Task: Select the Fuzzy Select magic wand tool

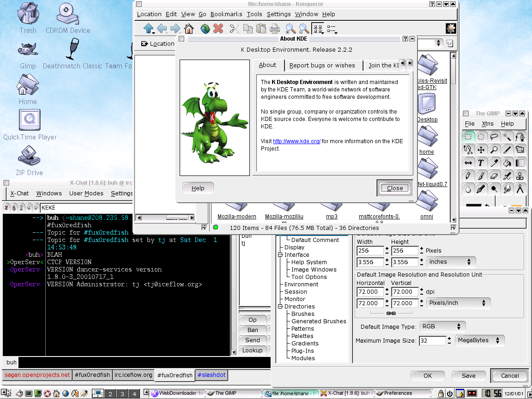Action: (x=507, y=137)
